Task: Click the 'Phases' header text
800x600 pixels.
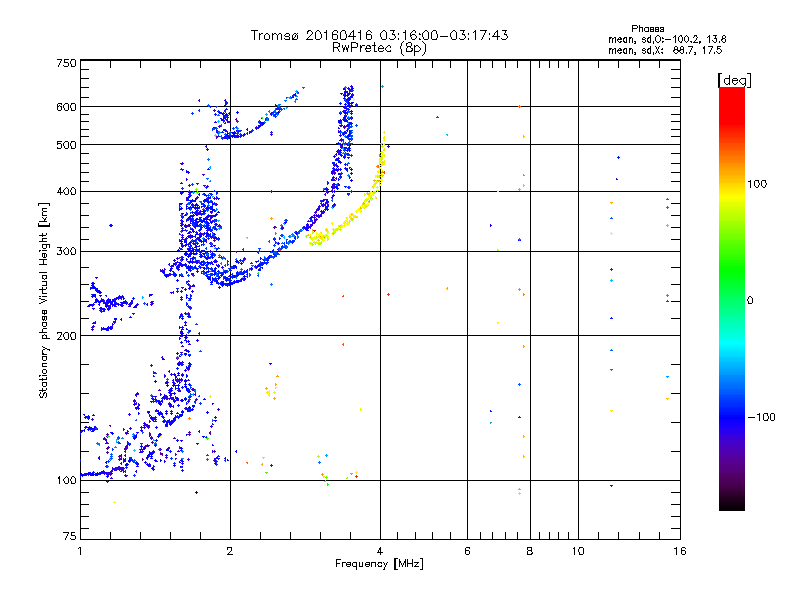Action: coord(647,29)
